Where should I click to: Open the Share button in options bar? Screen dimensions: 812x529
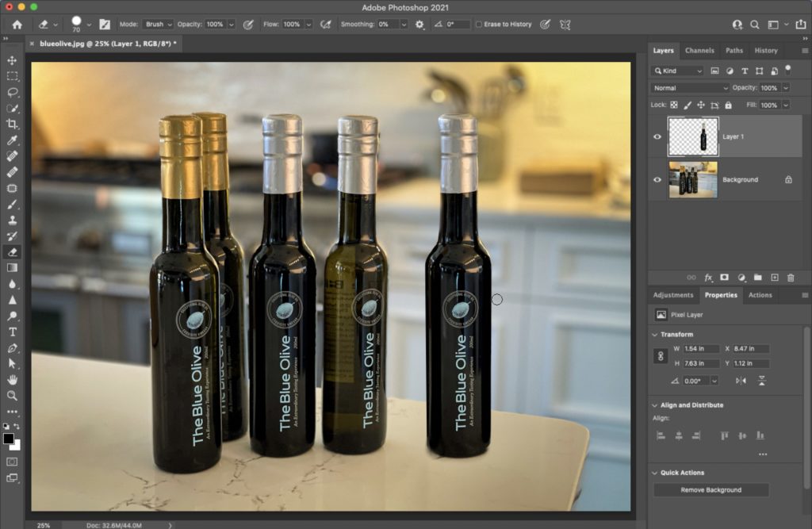801,25
